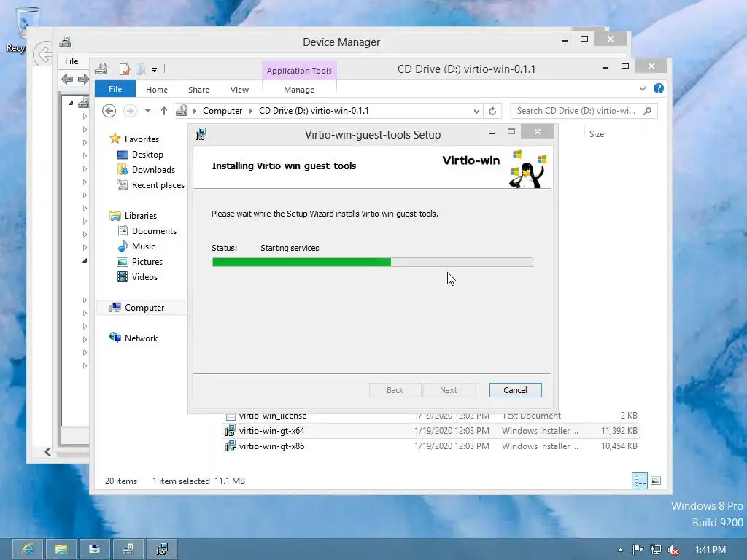The width and height of the screenshot is (747, 560).
Task: Refresh the CD Drive folder view
Action: [x=492, y=111]
